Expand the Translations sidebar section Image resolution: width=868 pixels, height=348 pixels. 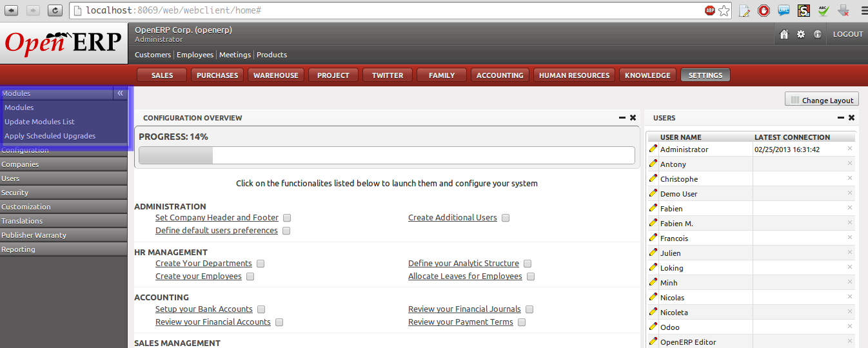64,221
